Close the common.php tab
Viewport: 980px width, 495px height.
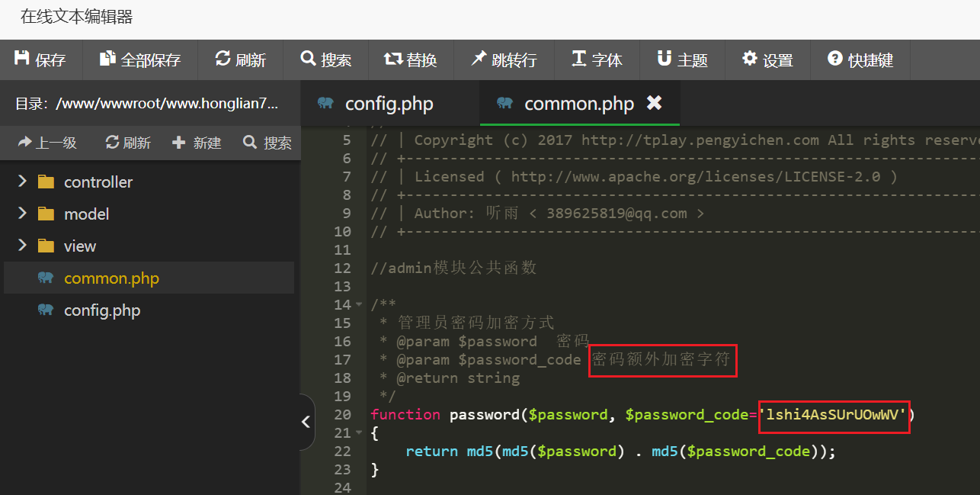coord(654,103)
